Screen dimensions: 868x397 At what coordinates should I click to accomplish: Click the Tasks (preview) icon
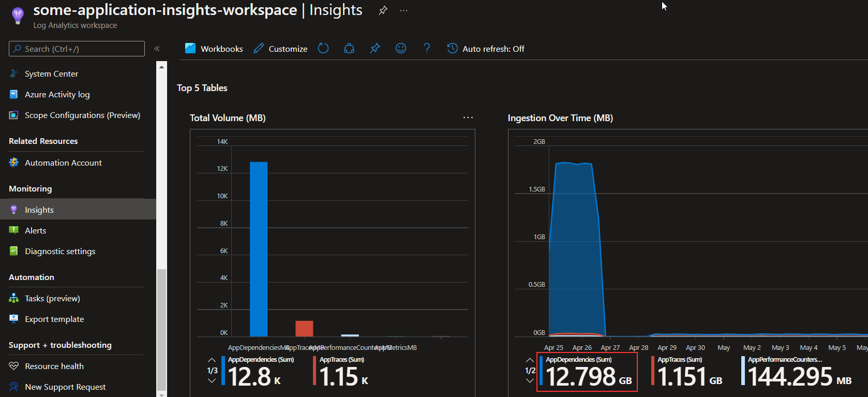pyautogui.click(x=14, y=298)
